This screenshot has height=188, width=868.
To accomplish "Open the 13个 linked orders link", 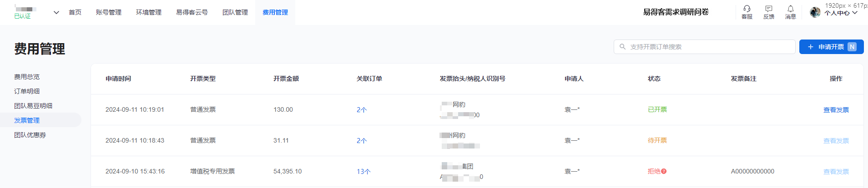I will pos(363,172).
